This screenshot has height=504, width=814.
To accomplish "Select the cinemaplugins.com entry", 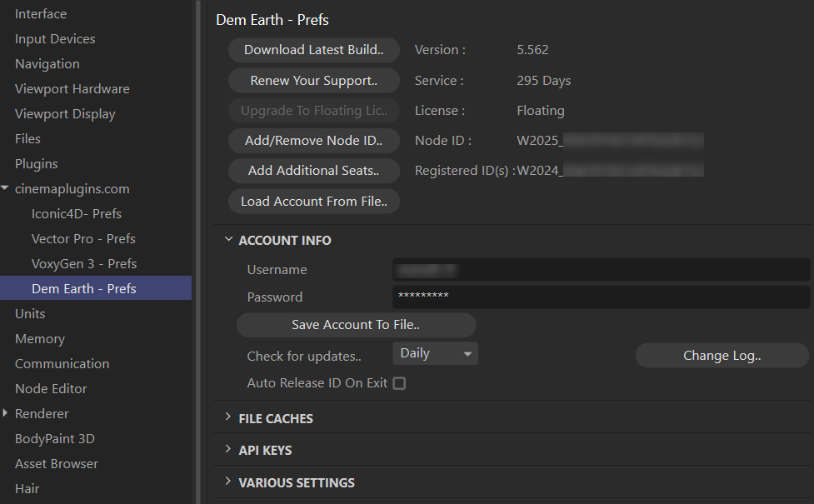I will pos(72,189).
